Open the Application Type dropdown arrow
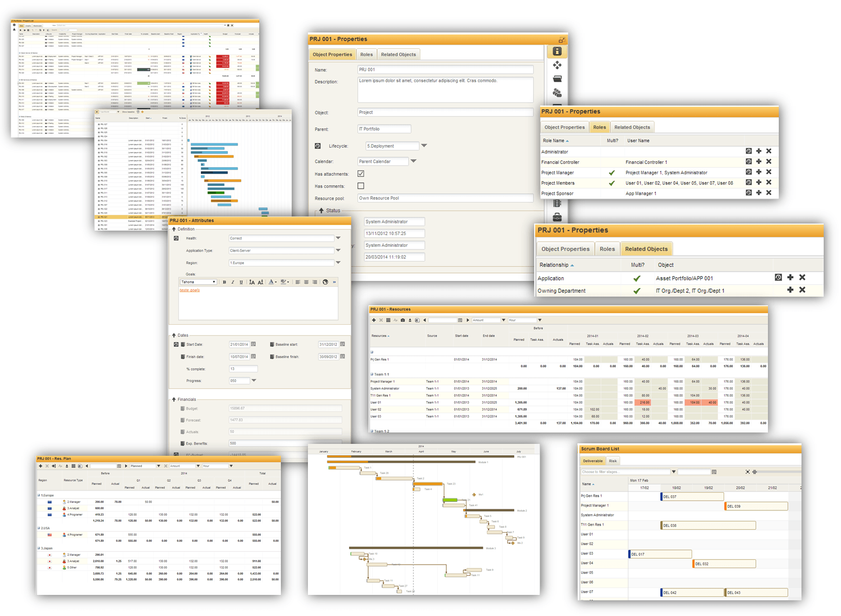 tap(338, 250)
